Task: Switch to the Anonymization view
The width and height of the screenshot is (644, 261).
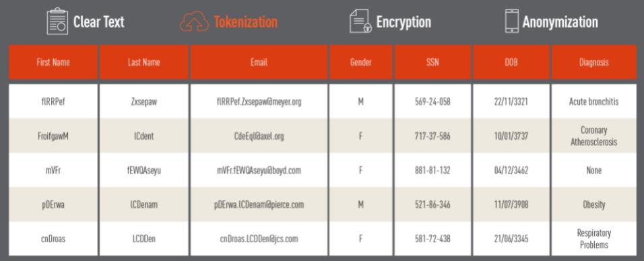Action: (560, 22)
